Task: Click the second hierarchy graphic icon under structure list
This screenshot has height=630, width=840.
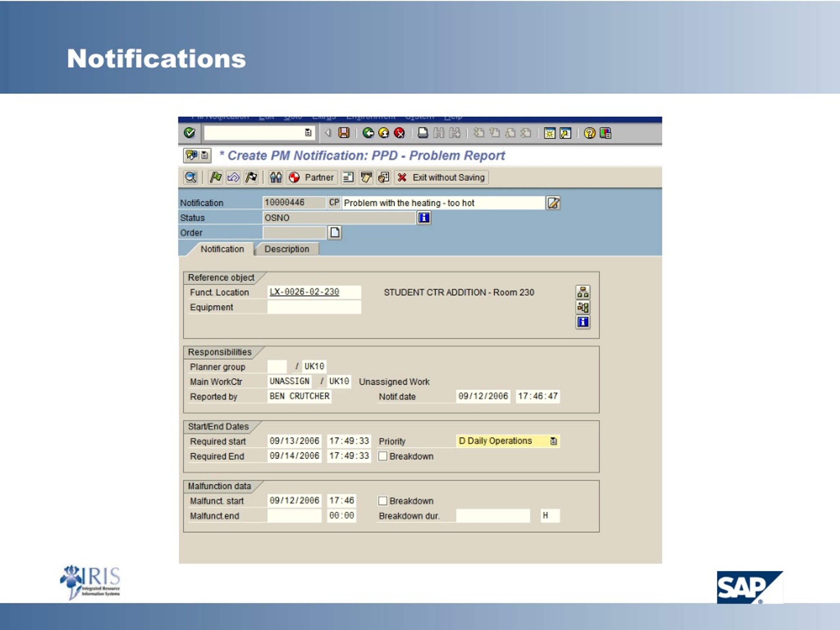Action: (x=583, y=307)
